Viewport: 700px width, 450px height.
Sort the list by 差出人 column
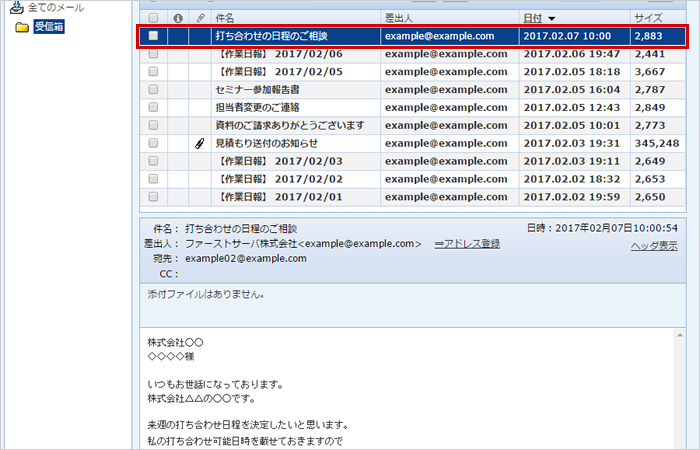tap(399, 18)
